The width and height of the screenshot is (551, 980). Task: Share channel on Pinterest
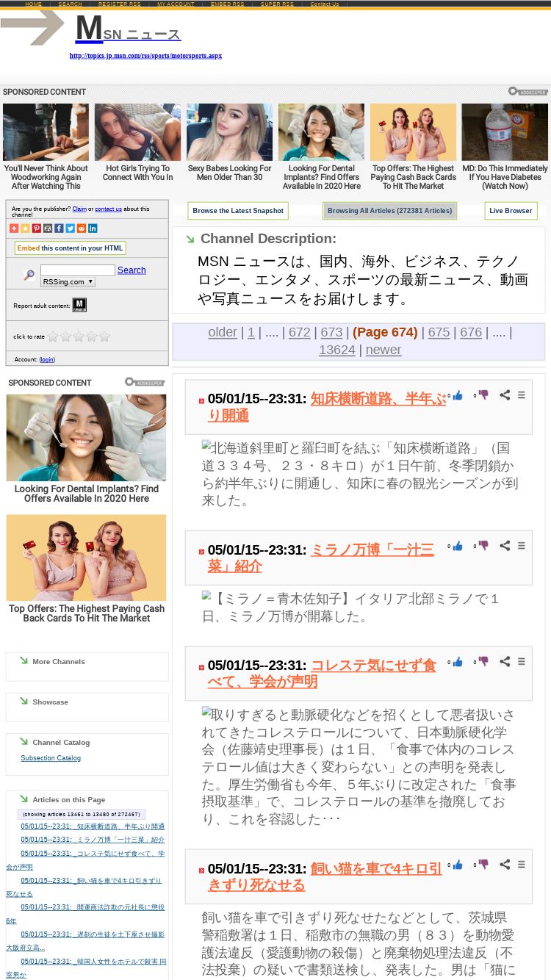pos(36,228)
